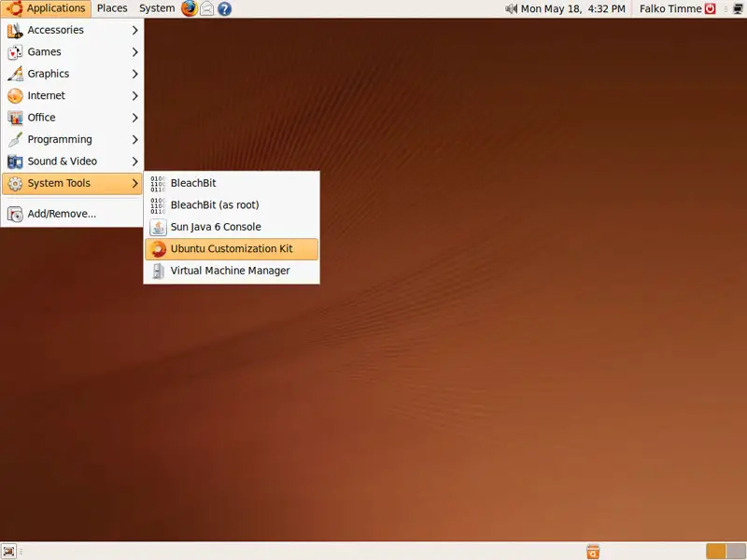
Task: Open the Graphics submenu
Action: [73, 74]
